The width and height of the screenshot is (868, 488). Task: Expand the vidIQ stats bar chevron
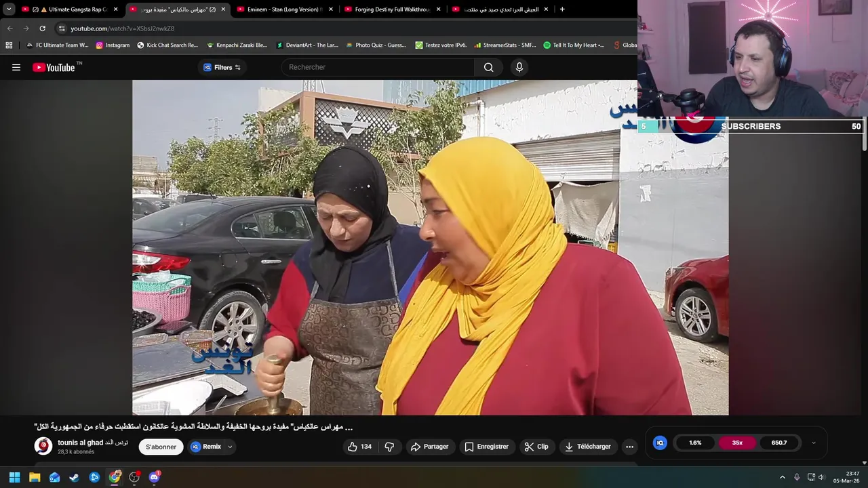coord(814,443)
